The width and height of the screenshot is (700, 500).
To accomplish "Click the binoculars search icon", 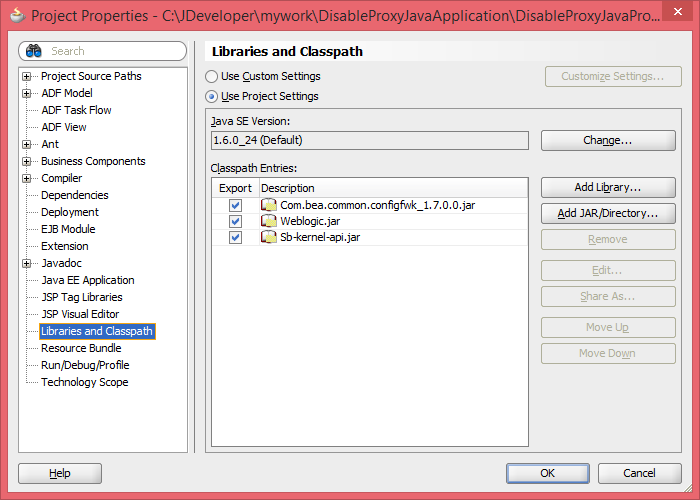I will pos(33,51).
